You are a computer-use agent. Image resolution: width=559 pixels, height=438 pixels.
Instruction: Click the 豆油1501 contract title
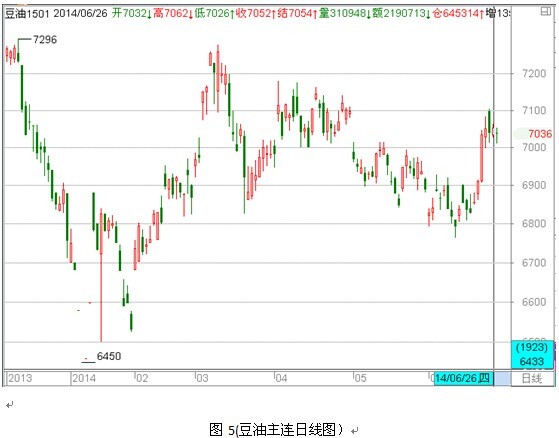click(27, 14)
